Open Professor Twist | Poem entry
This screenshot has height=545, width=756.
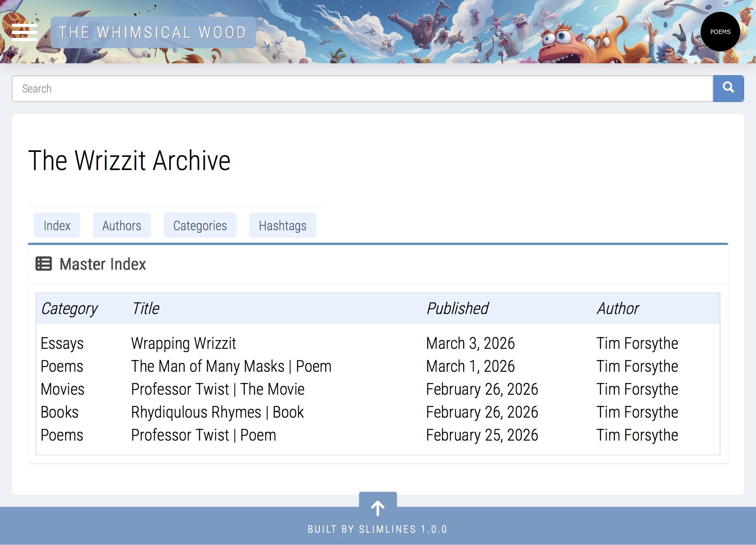click(203, 435)
